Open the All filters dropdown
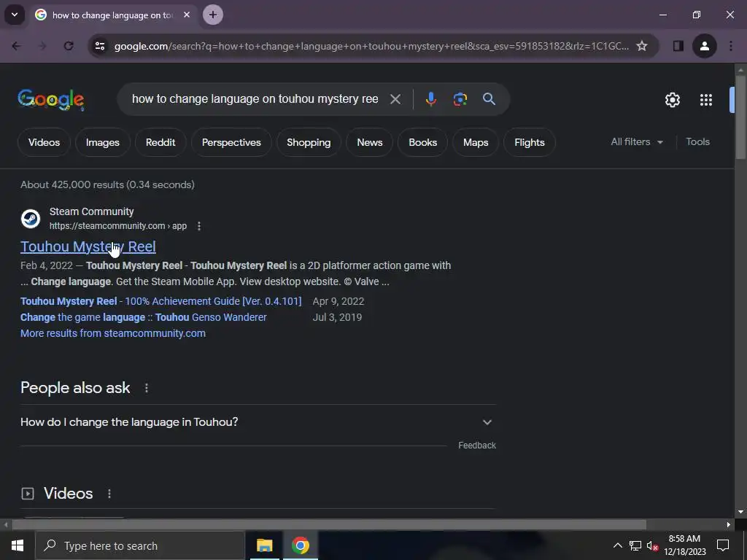The width and height of the screenshot is (747, 560). click(x=637, y=142)
